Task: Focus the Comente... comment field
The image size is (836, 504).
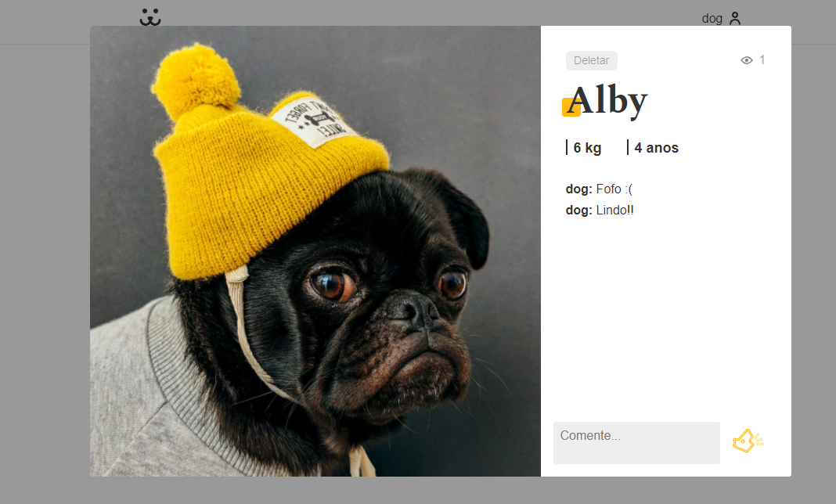Action: [x=636, y=443]
